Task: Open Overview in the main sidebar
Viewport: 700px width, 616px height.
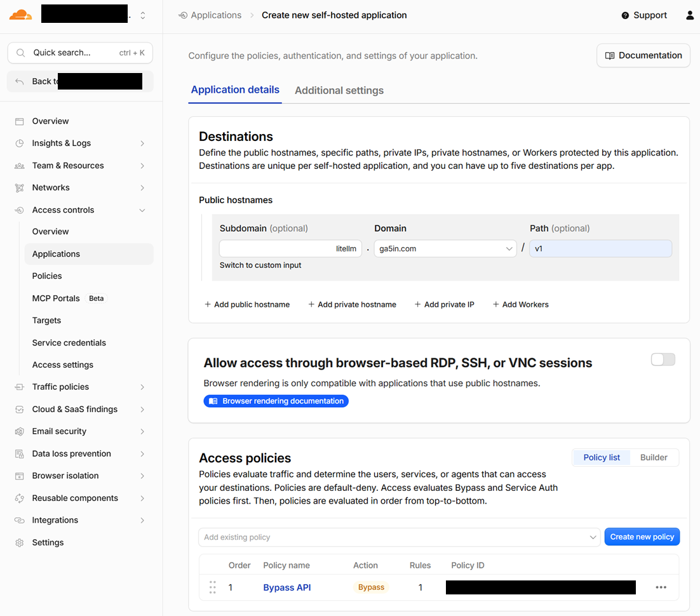Action: point(50,121)
